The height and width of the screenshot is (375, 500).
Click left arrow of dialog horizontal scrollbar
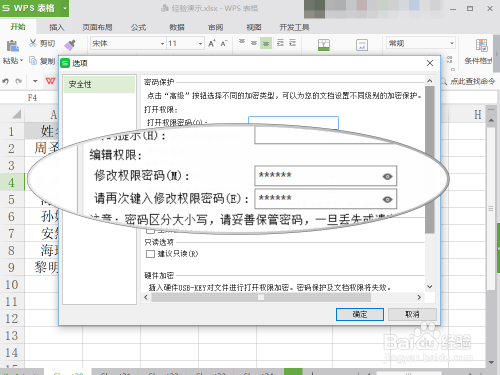pos(146,297)
